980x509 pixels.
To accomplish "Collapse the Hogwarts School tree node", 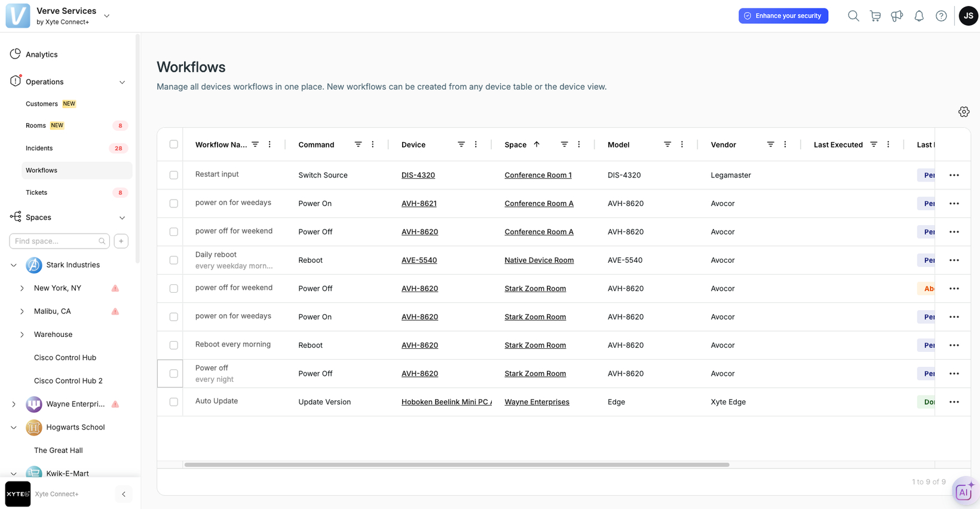I will click(14, 428).
